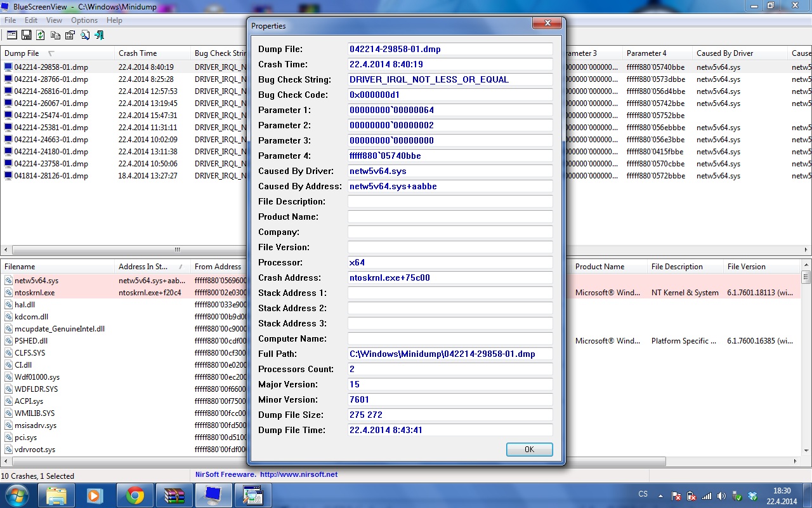
Task: Select dump row 042214-25474-01.dmp
Action: pos(51,116)
